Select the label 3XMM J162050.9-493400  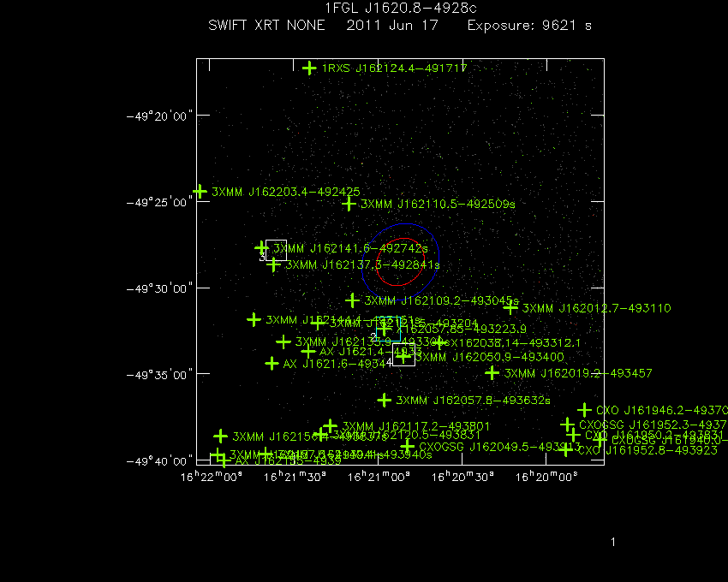coord(489,358)
